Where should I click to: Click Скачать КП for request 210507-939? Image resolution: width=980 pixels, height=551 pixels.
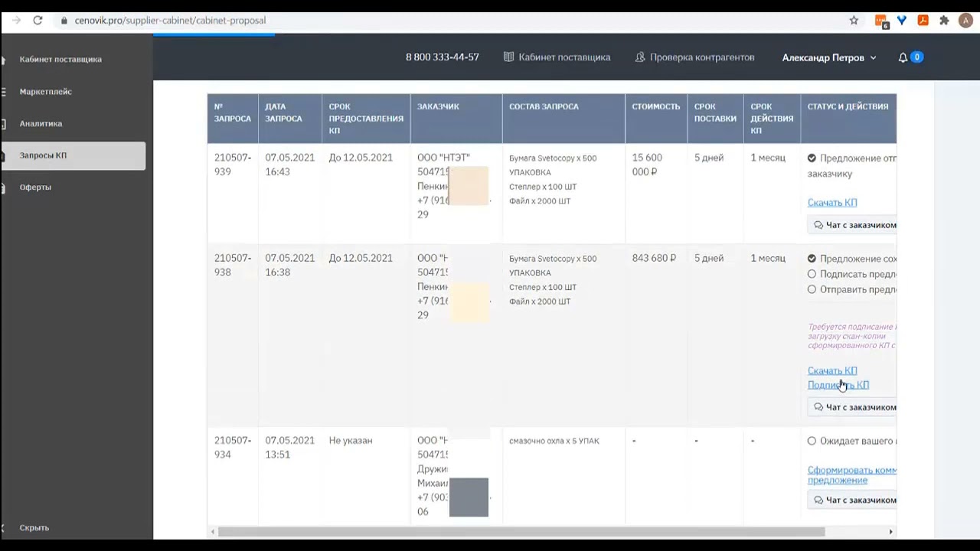point(832,203)
